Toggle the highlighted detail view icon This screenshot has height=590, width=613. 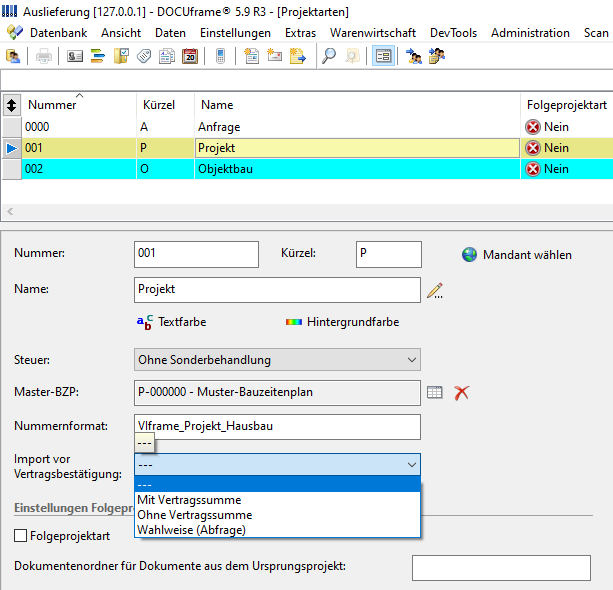click(x=383, y=56)
